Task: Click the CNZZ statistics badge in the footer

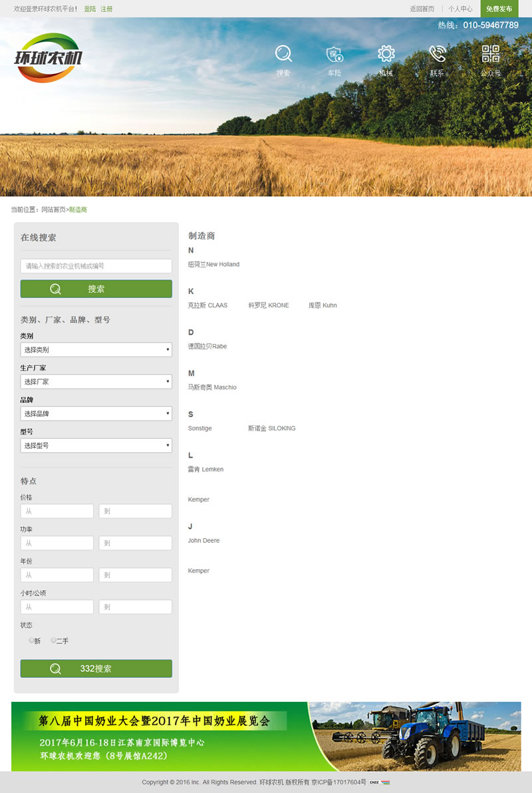Action: tap(379, 782)
